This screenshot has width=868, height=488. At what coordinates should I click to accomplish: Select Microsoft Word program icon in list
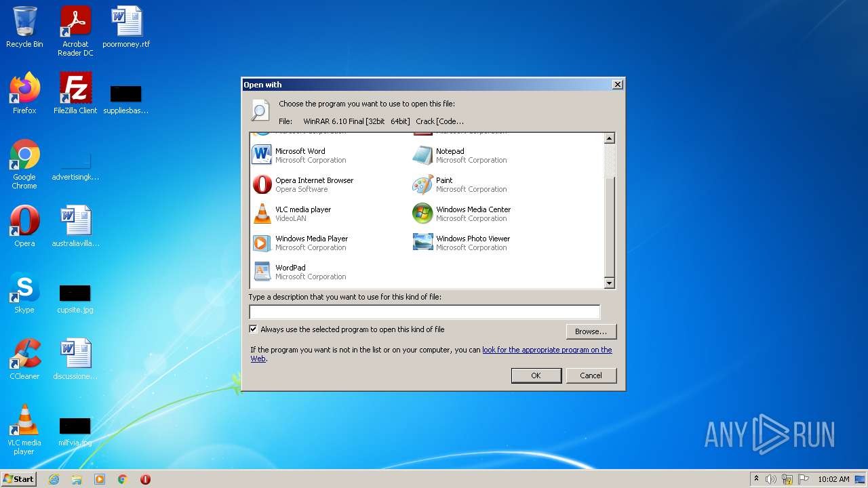click(262, 155)
